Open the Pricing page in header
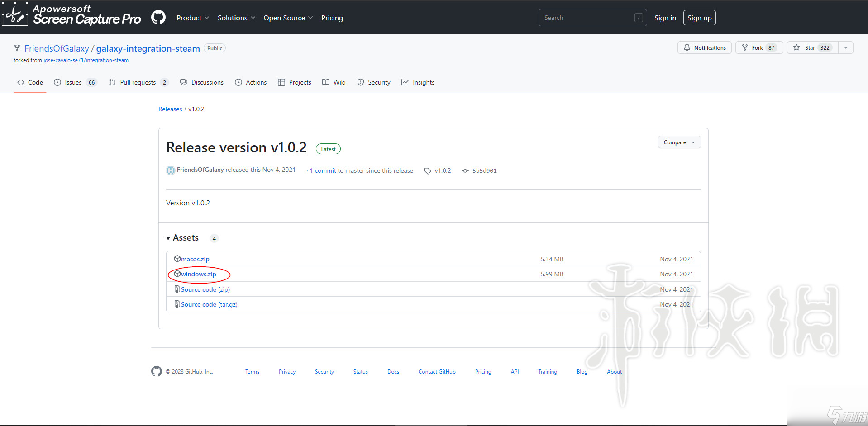Screen dimensions: 868x426 [x=332, y=18]
